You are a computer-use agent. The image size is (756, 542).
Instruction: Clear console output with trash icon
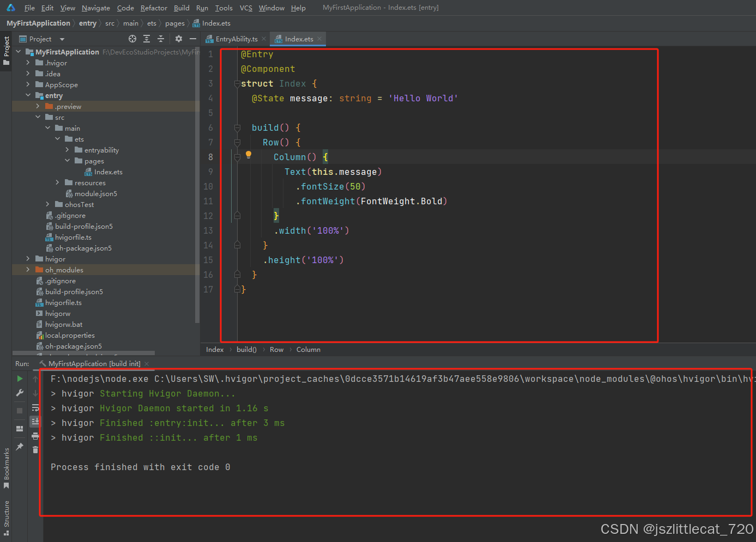tap(35, 449)
